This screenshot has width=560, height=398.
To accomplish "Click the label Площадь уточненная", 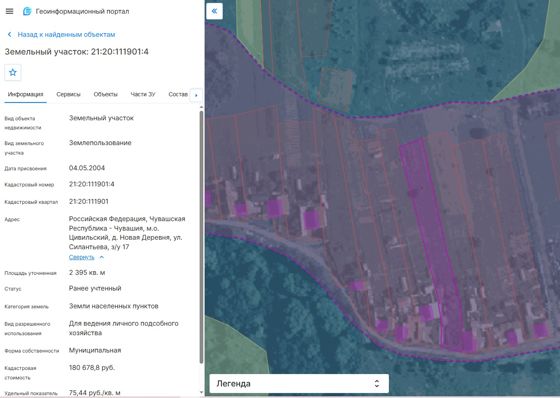I will coord(30,273).
